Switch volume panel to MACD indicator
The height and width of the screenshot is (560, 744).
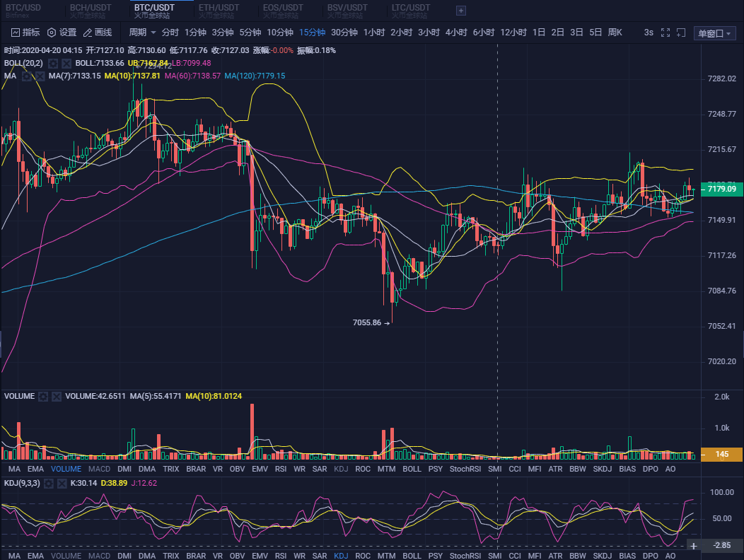pos(99,469)
